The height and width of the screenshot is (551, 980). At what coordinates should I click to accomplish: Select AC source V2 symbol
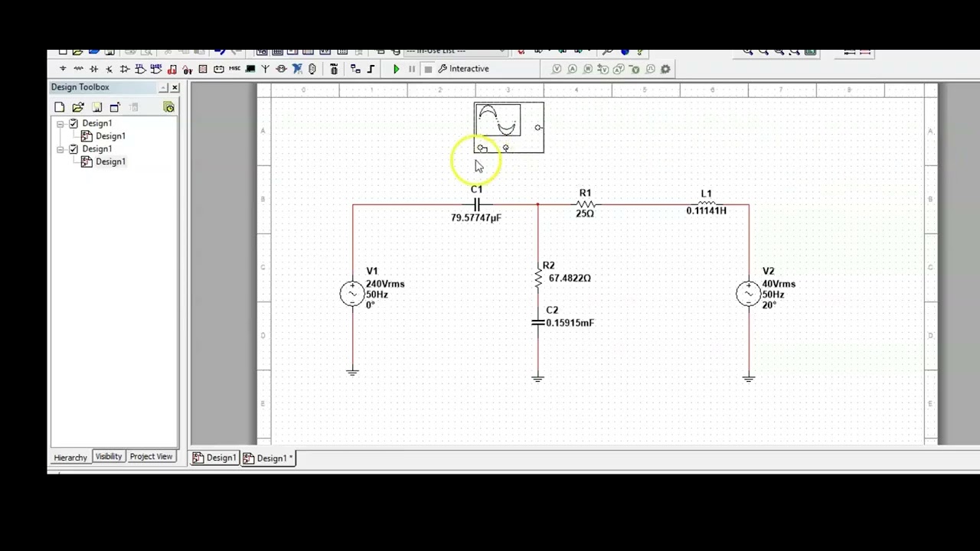tap(748, 294)
